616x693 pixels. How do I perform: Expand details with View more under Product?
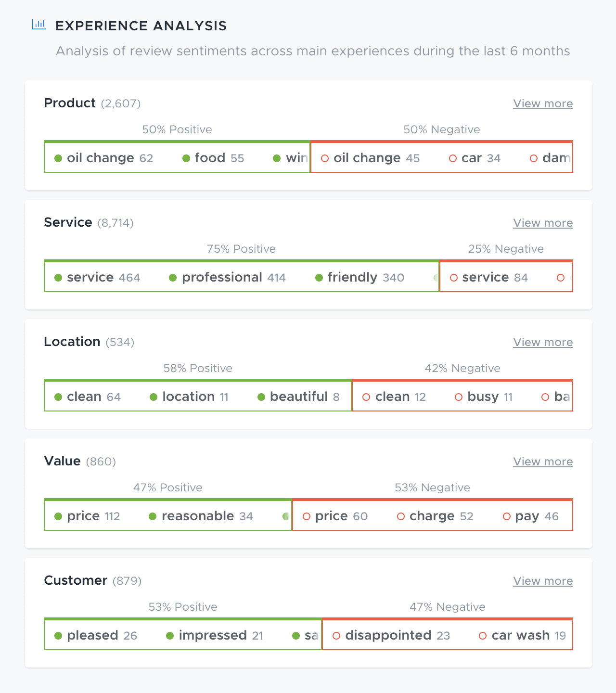point(543,103)
